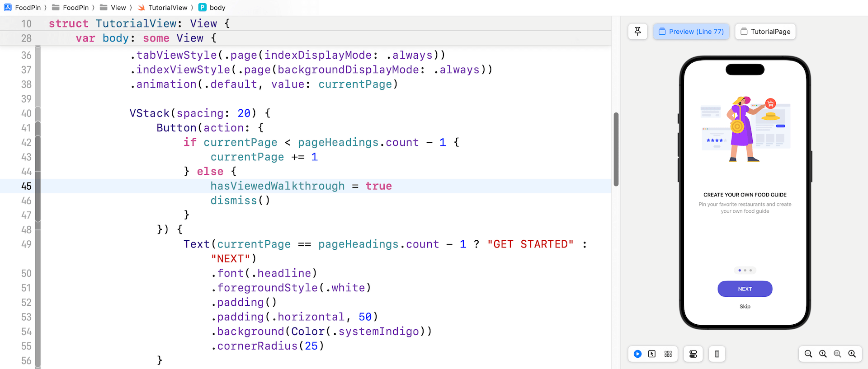Open canvas device settings toggles
The width and height of the screenshot is (868, 369).
click(693, 354)
